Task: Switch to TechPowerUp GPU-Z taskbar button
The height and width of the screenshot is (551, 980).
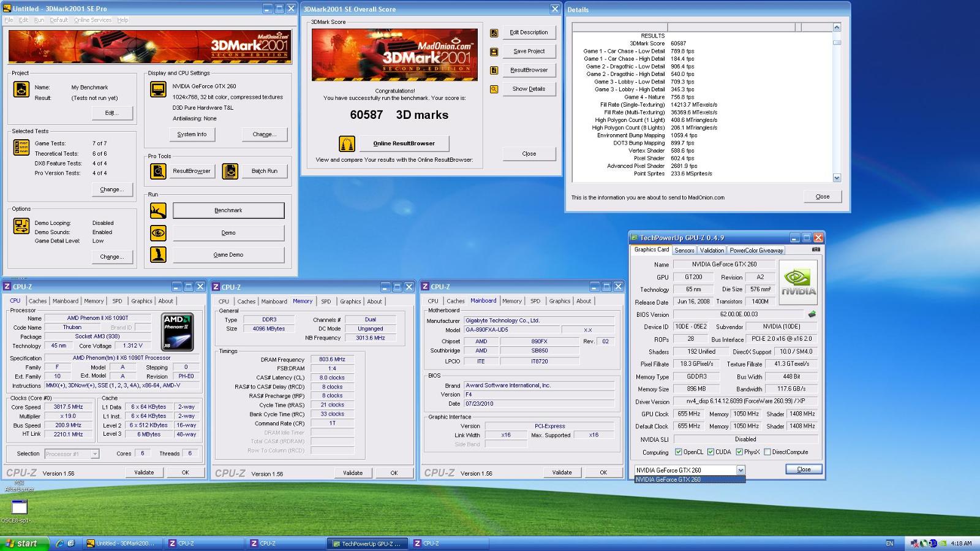Action: coord(367,543)
